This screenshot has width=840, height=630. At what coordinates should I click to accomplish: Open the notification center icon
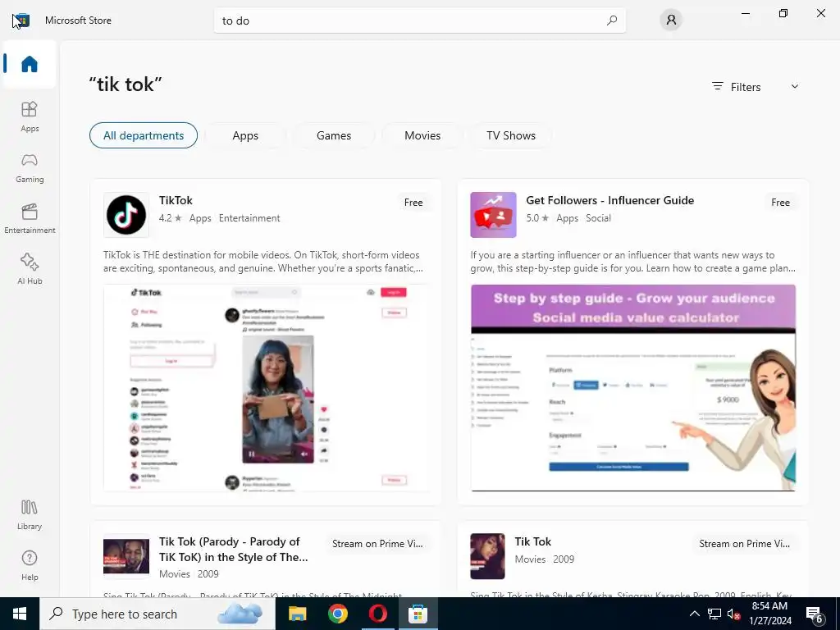pyautogui.click(x=815, y=614)
